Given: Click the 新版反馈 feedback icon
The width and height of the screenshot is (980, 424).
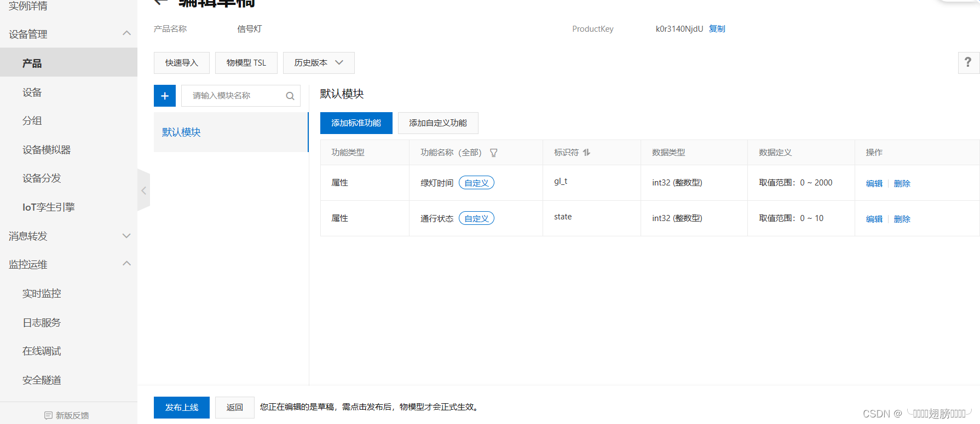Looking at the screenshot, I should (48, 415).
